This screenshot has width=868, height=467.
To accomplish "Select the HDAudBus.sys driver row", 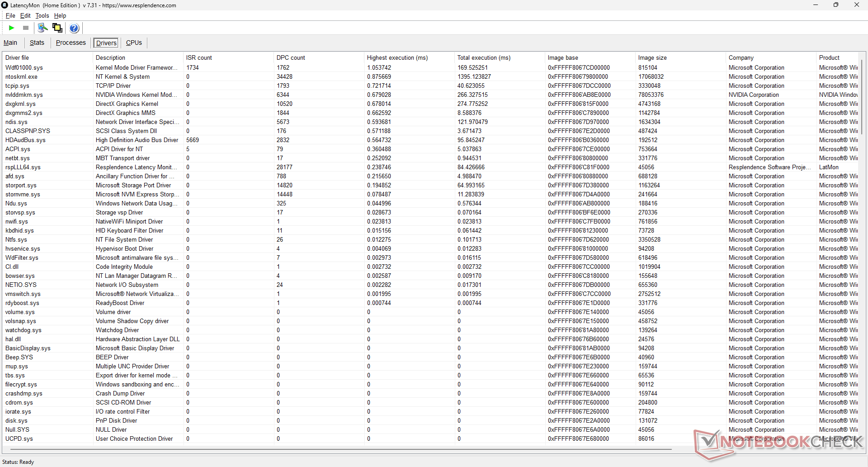I will pyautogui.click(x=430, y=140).
